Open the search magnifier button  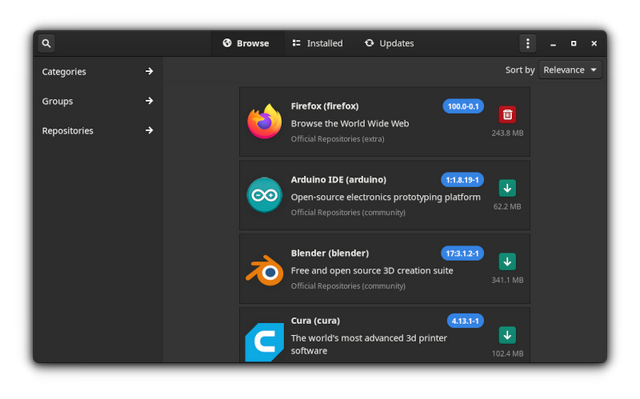pos(47,43)
